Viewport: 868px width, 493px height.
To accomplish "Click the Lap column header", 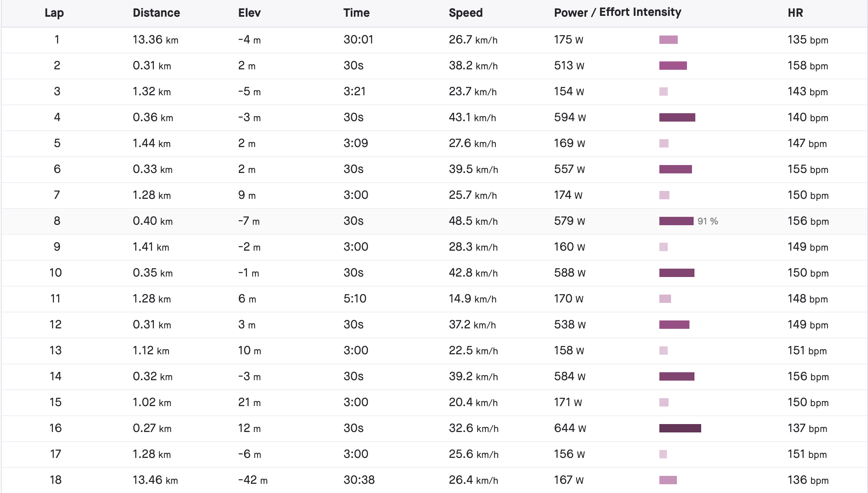I will coord(54,13).
